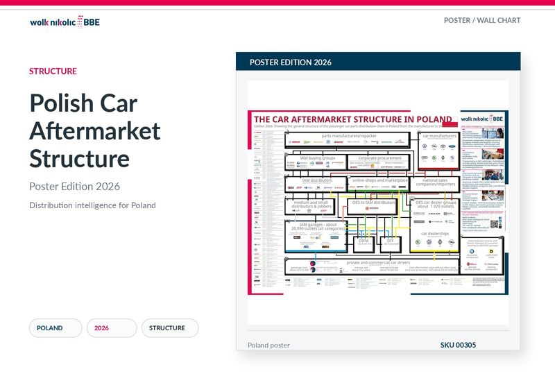
Task: Click the IAM garages box in poster
Action: (316, 236)
